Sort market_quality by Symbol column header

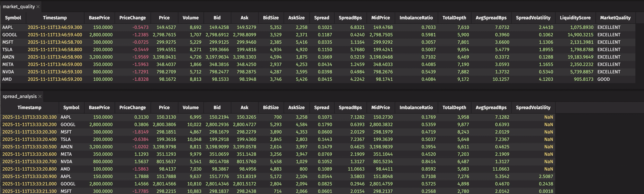(13, 18)
